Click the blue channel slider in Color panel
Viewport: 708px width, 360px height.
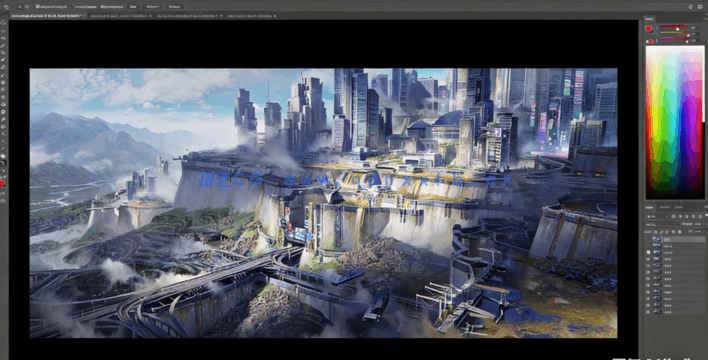(x=675, y=39)
